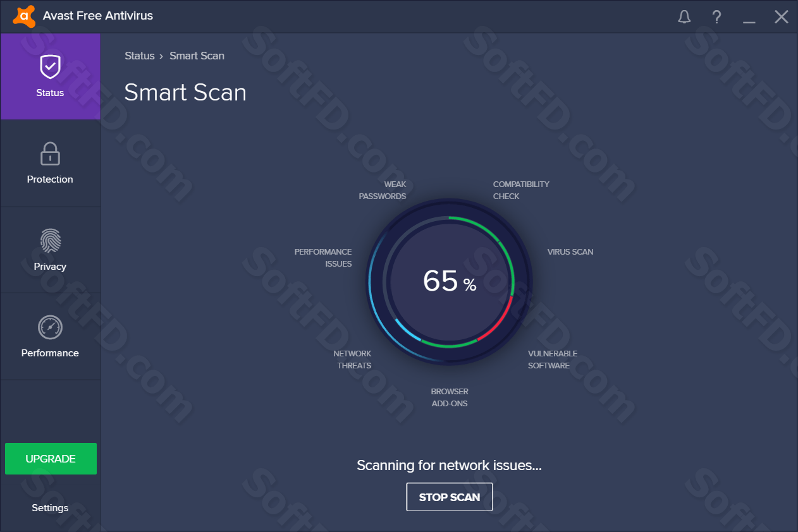Click the Protection padlock icon

[x=50, y=154]
